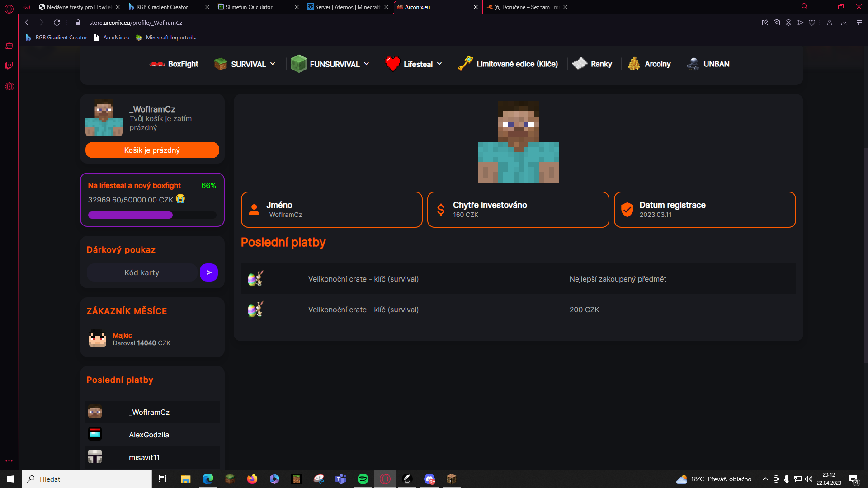Click the Opera snapshot camera icon
The width and height of the screenshot is (868, 488).
click(777, 23)
